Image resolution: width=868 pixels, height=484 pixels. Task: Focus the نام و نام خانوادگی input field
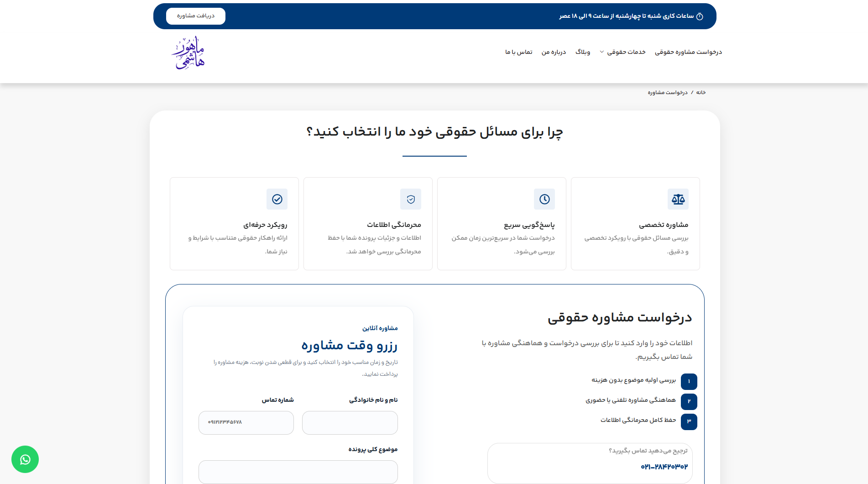click(x=350, y=423)
